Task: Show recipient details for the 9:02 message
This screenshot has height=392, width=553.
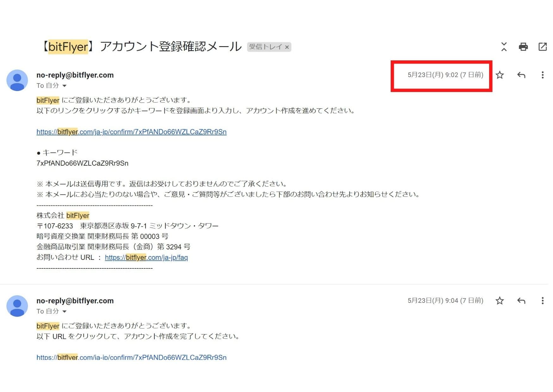Action: point(65,86)
